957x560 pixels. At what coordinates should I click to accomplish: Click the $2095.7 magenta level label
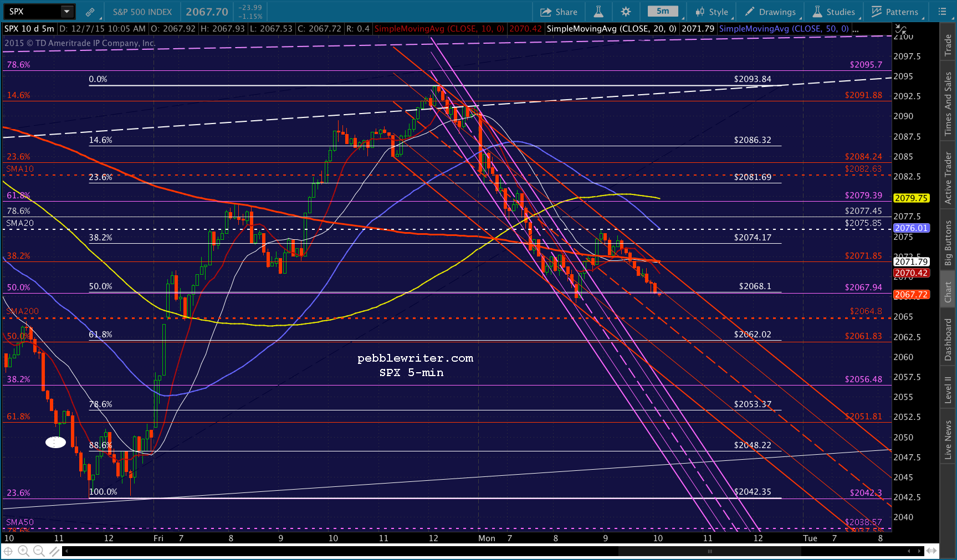[x=866, y=64]
